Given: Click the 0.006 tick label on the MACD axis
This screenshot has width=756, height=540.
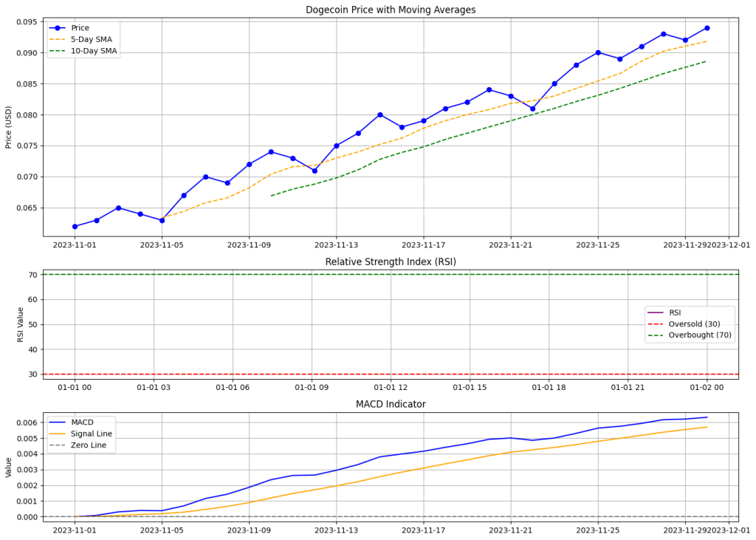Looking at the screenshot, I should coord(26,423).
